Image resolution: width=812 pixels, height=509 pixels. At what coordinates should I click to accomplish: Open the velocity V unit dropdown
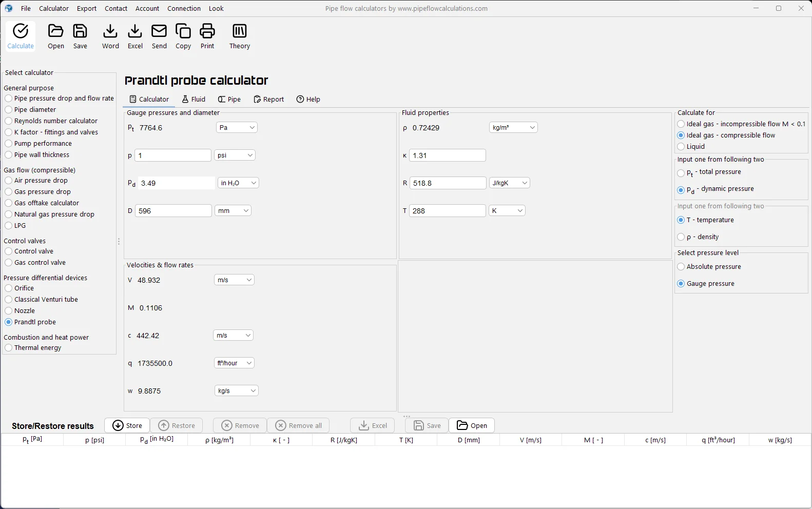click(x=234, y=280)
